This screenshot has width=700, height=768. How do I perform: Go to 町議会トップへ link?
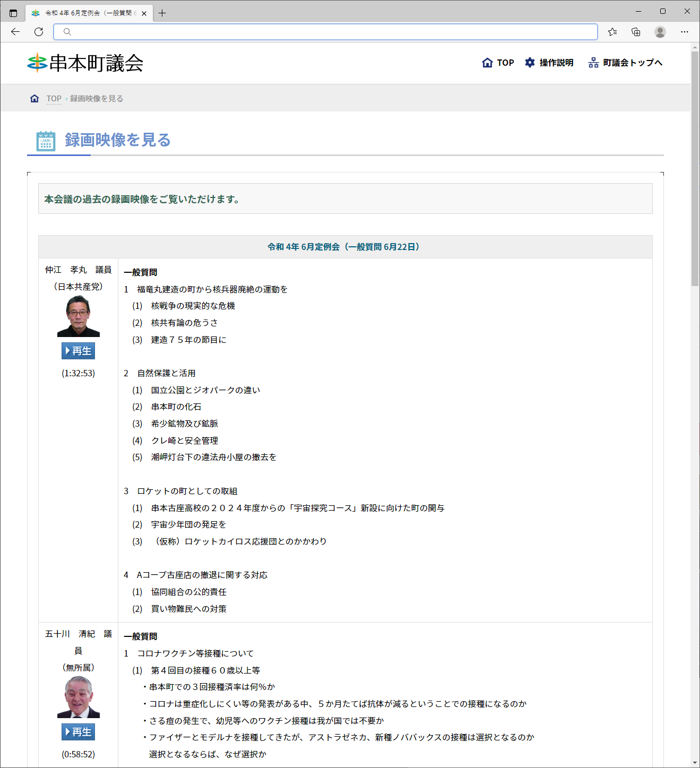[625, 63]
